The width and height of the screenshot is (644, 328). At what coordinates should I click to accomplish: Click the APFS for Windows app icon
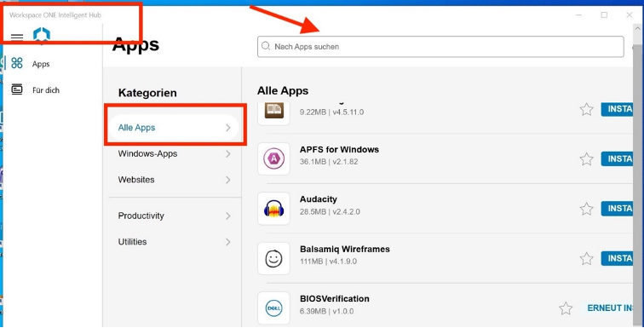tap(274, 158)
